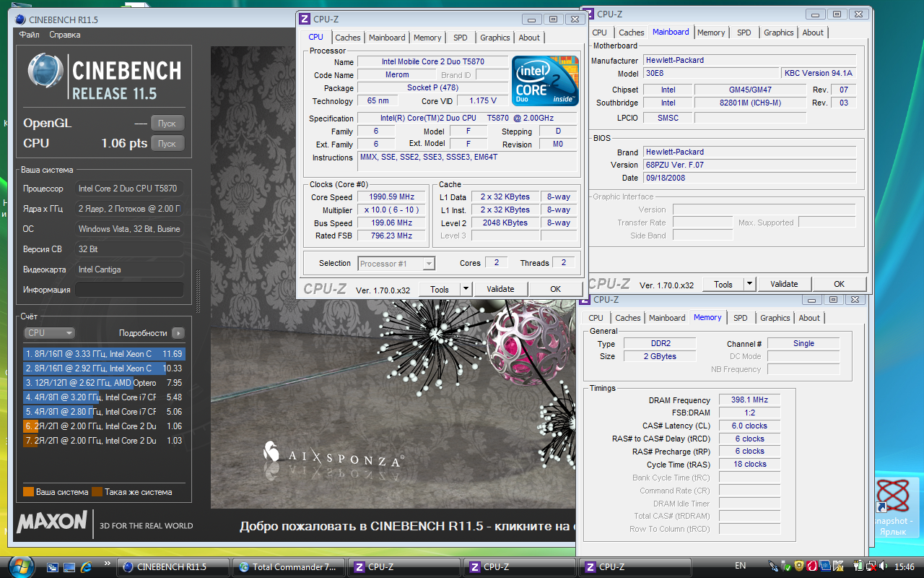Image resolution: width=924 pixels, height=578 pixels.
Task: Switch to Mainboard tab in CPU window
Action: pos(387,38)
